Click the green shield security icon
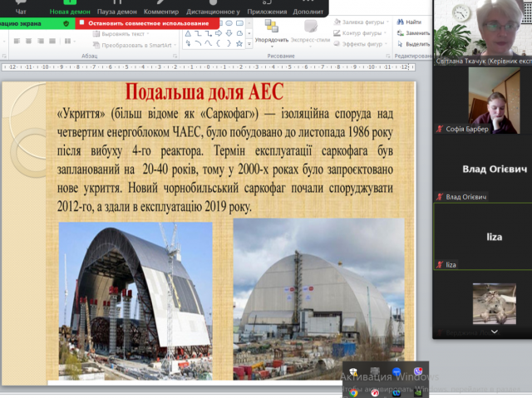532x398 pixels. 66,23
